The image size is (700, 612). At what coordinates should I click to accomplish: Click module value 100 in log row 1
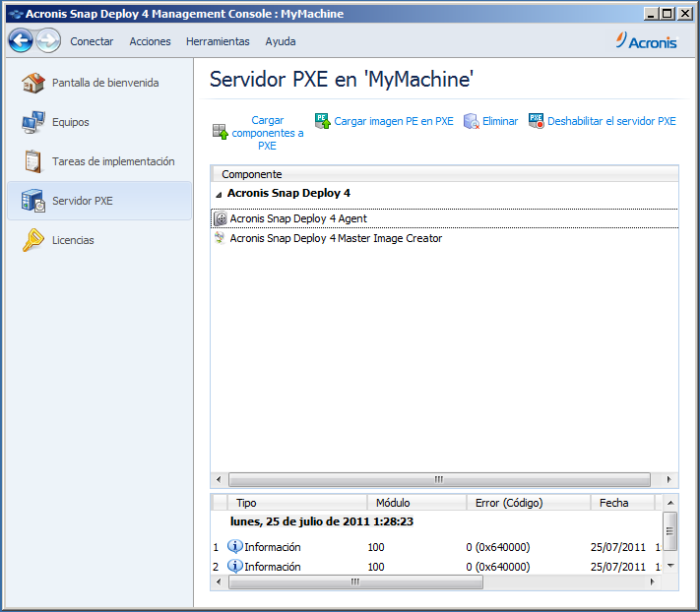(x=376, y=547)
